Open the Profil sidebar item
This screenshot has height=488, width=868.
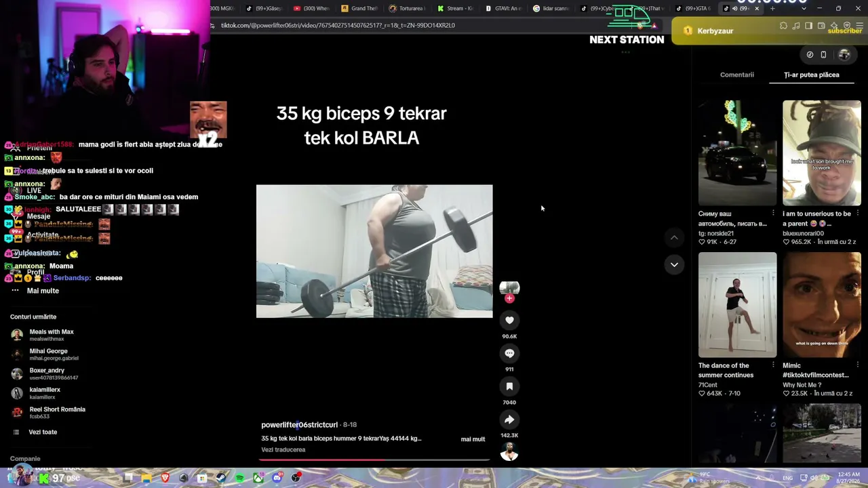point(35,272)
